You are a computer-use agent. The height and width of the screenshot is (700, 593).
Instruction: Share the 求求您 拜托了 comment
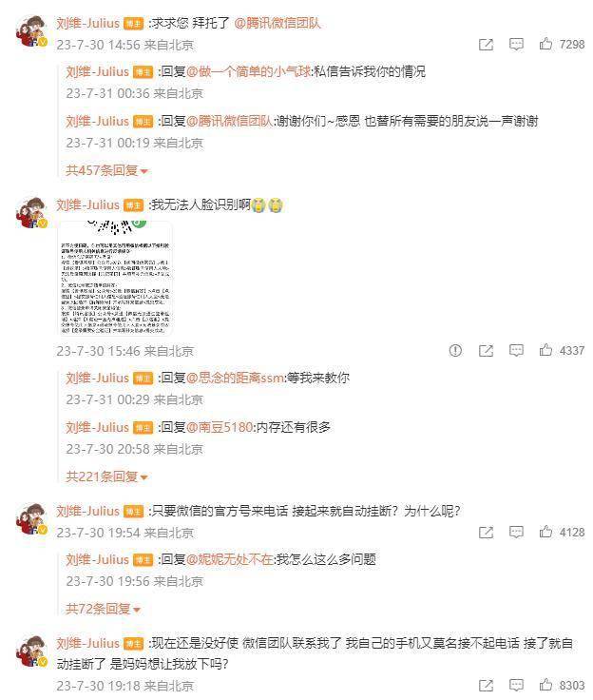point(486,44)
